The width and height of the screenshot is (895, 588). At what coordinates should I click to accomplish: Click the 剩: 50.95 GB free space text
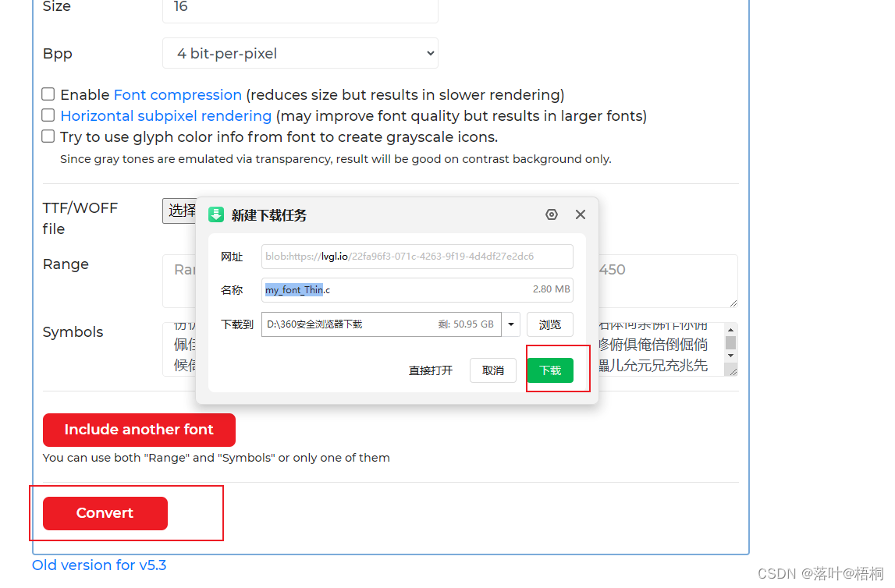[466, 324]
